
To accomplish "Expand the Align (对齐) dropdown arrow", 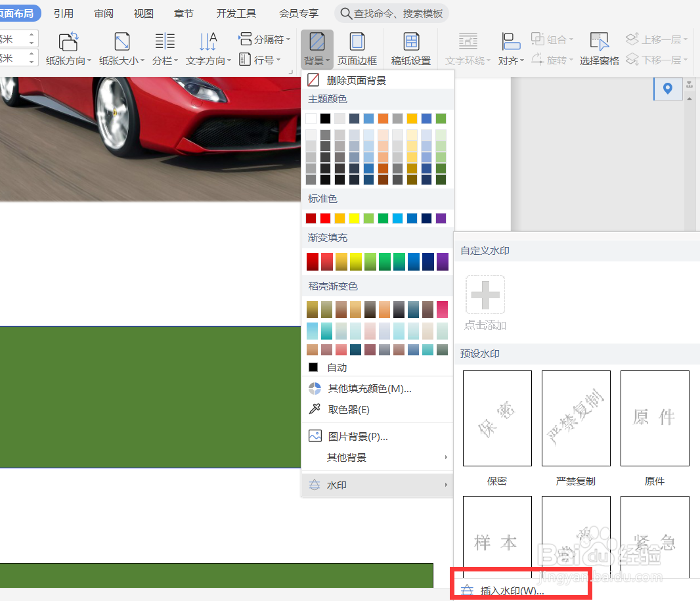I will (522, 60).
